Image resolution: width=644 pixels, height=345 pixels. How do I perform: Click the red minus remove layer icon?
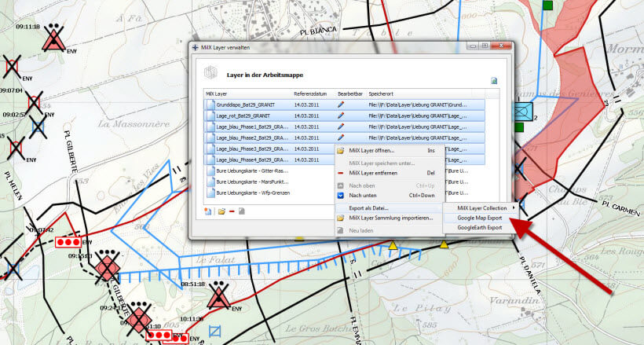pos(232,211)
